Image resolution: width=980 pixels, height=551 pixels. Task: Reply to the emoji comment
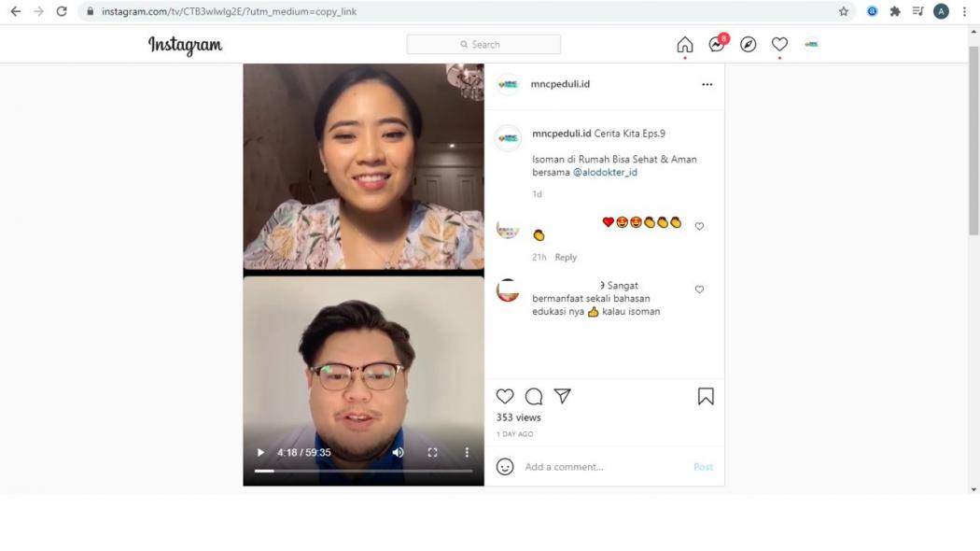tap(565, 257)
